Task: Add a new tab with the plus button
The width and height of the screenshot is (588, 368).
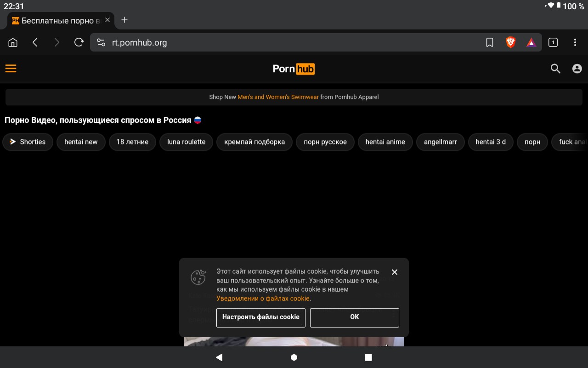Action: (124, 20)
